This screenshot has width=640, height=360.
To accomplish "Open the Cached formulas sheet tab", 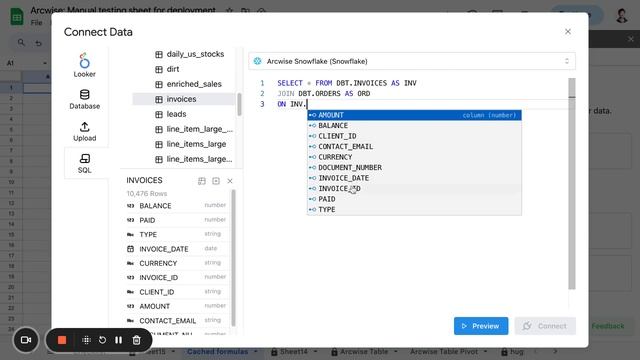I will (x=218, y=351).
